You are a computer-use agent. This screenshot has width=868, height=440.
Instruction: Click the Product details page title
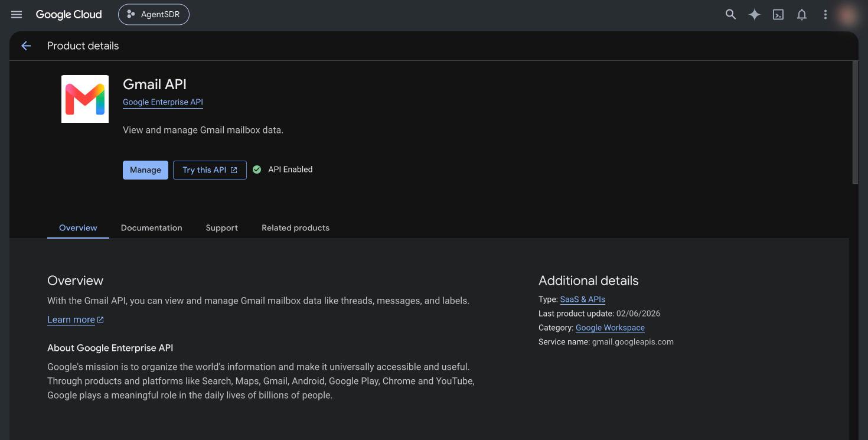(83, 45)
